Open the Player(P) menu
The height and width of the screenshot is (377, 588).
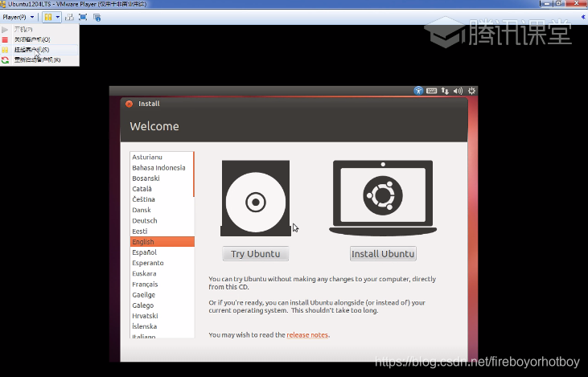coord(18,17)
